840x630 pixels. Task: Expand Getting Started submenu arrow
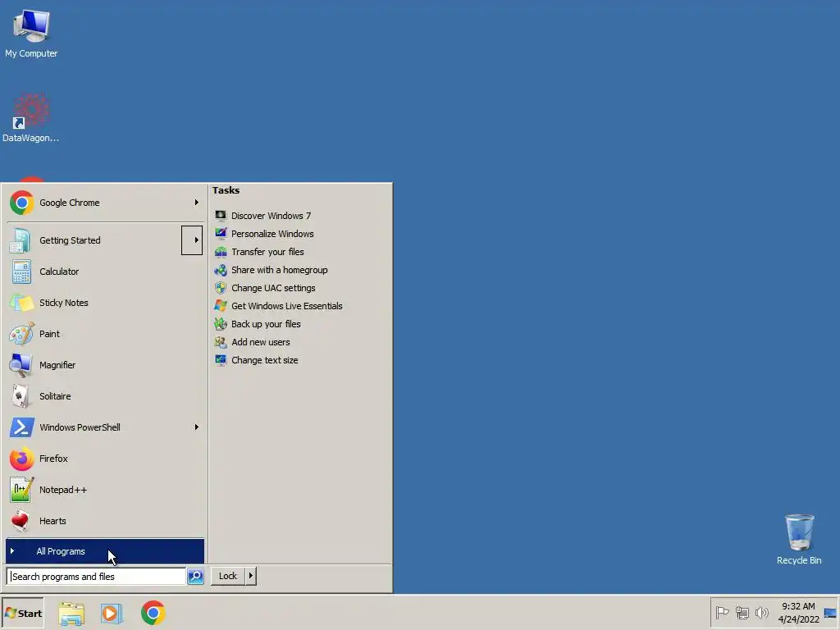tap(192, 240)
